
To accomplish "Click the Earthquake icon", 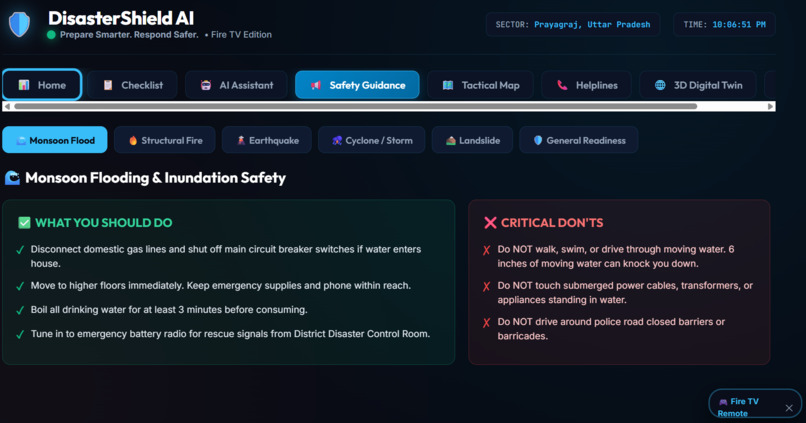I will click(241, 140).
